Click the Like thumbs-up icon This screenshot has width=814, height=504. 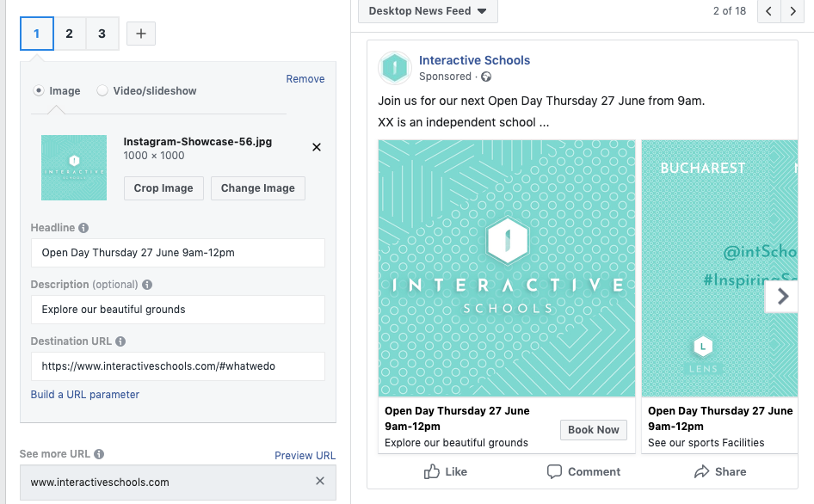point(432,471)
